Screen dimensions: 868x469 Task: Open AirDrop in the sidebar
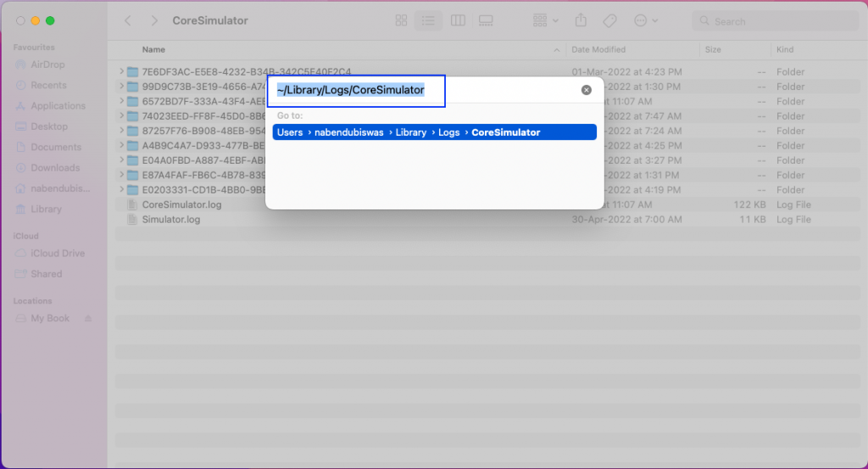click(47, 64)
